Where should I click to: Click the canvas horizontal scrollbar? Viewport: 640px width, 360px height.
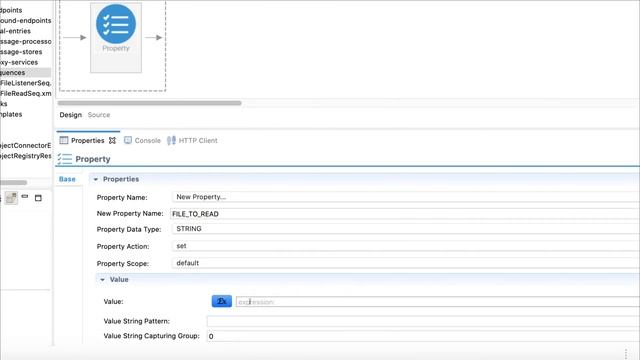tap(149, 103)
